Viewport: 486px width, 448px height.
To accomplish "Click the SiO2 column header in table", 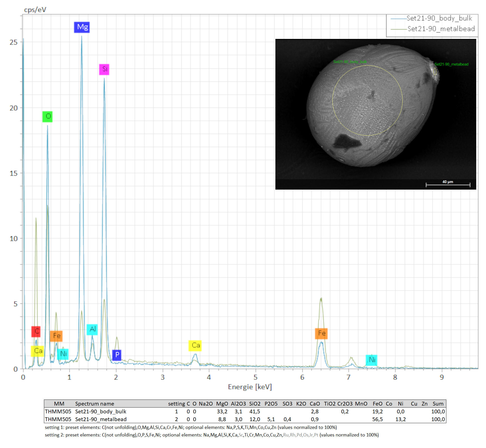I will click(255, 404).
